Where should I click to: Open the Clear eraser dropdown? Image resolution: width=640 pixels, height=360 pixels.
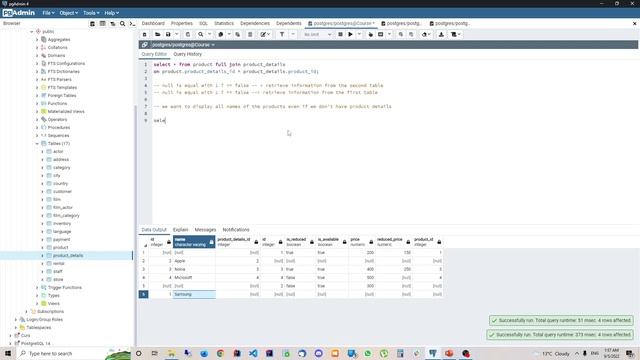[x=426, y=35]
